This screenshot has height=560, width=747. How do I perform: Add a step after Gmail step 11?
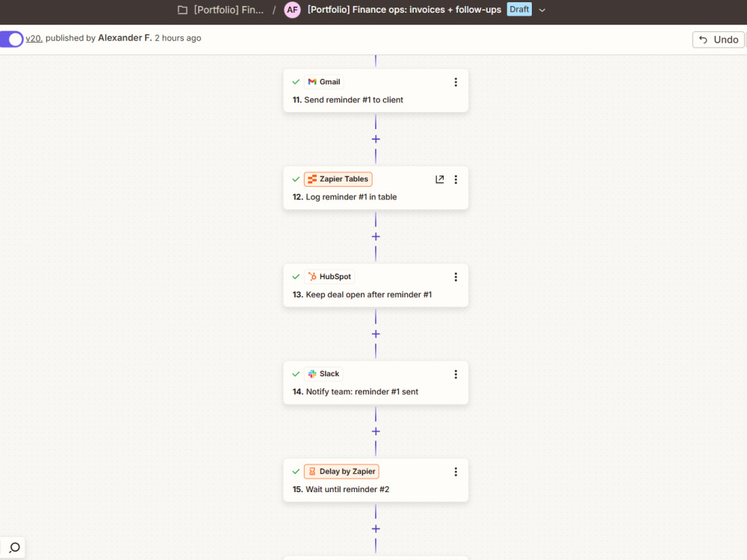tap(376, 139)
